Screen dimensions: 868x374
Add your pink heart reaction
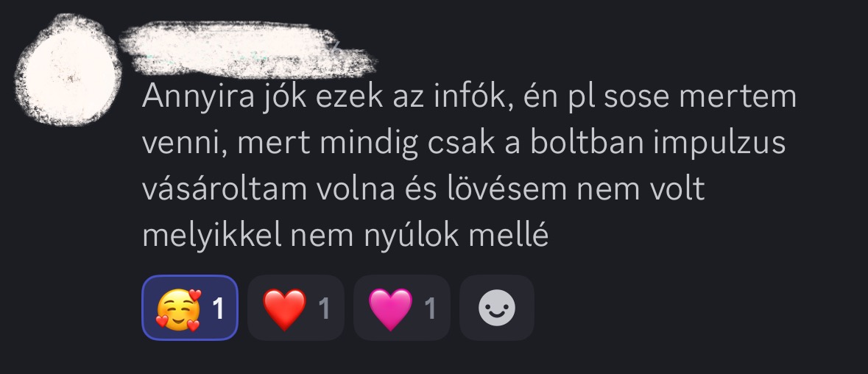402,308
